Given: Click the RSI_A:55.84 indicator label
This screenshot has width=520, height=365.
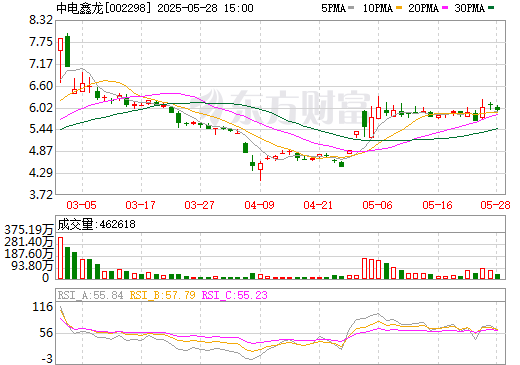Looking at the screenshot, I should click(x=90, y=295).
